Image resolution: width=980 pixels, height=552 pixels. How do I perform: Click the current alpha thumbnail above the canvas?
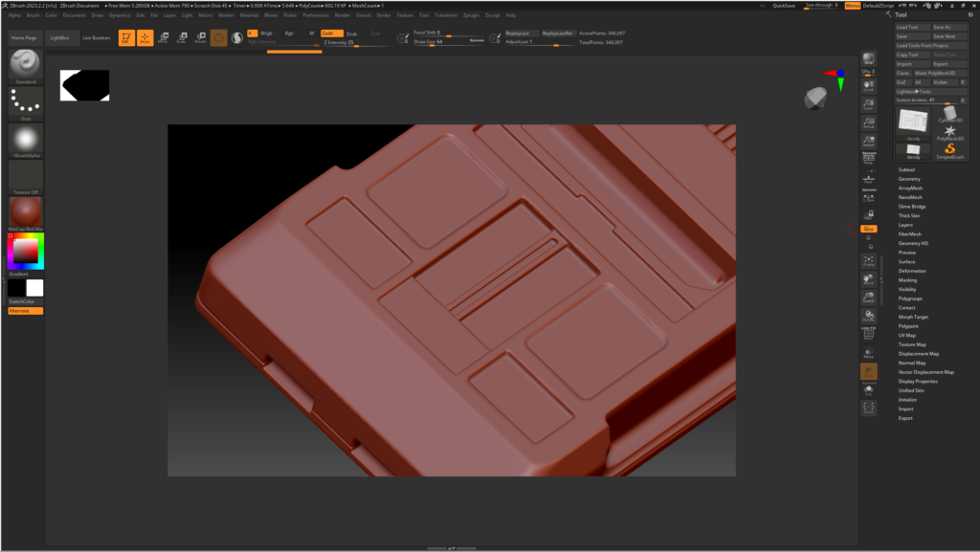click(x=83, y=84)
